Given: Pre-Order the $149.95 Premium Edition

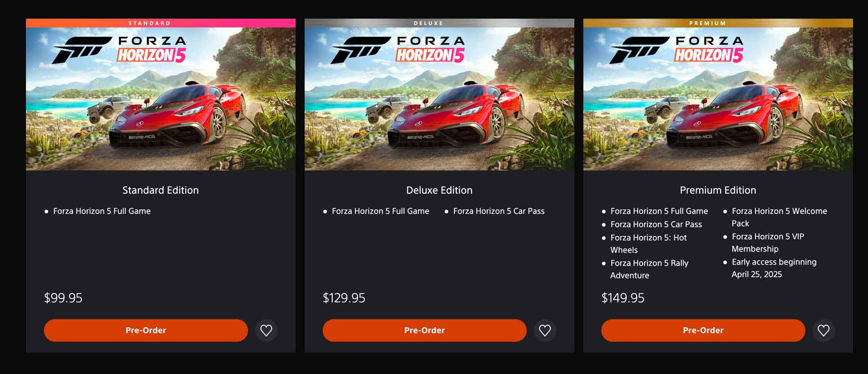Looking at the screenshot, I should 703,330.
